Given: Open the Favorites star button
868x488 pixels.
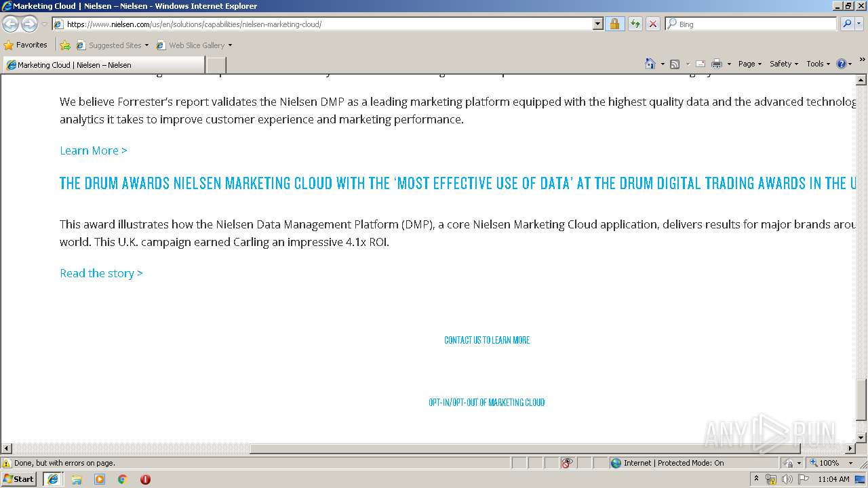Looking at the screenshot, I should (26, 45).
